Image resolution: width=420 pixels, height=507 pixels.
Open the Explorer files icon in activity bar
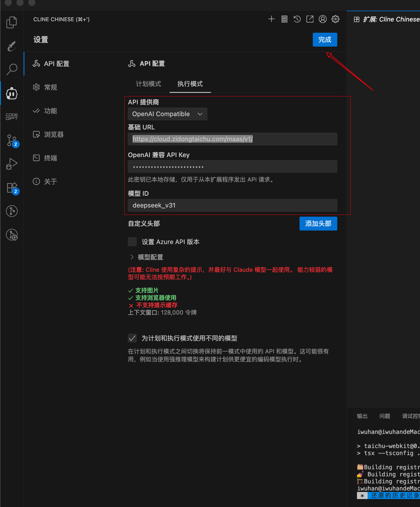pos(12,22)
